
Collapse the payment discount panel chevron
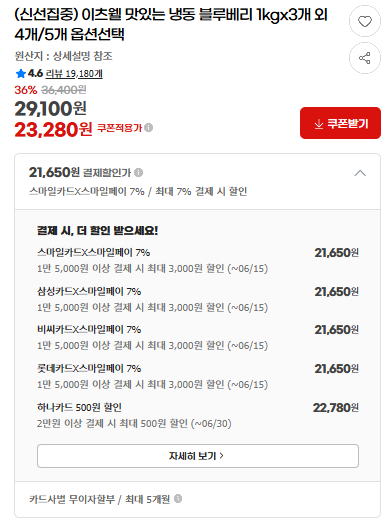(360, 173)
